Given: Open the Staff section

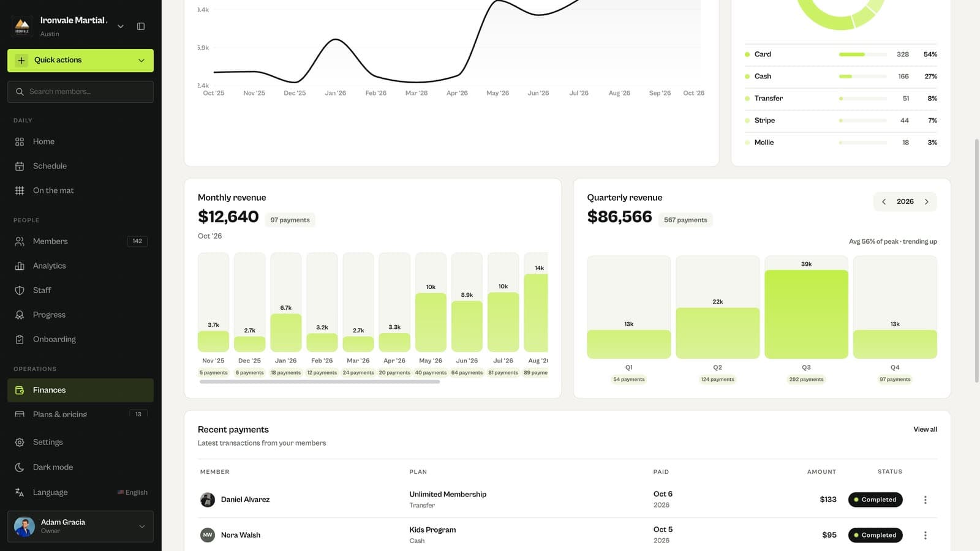Looking at the screenshot, I should click(80, 290).
